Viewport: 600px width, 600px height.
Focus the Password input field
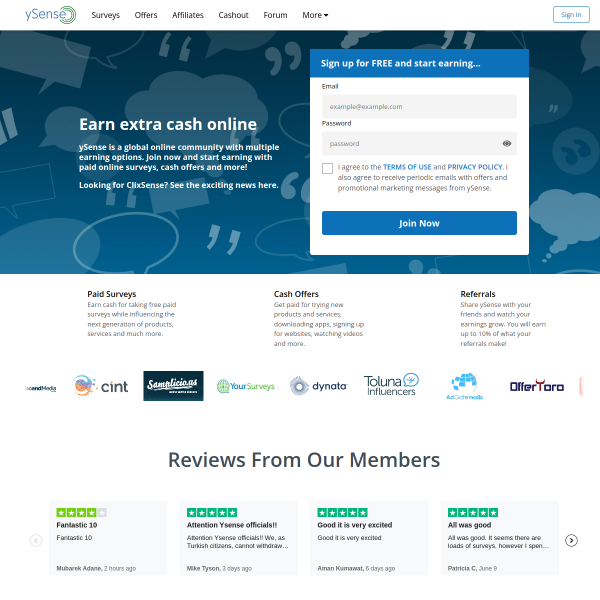(419, 143)
